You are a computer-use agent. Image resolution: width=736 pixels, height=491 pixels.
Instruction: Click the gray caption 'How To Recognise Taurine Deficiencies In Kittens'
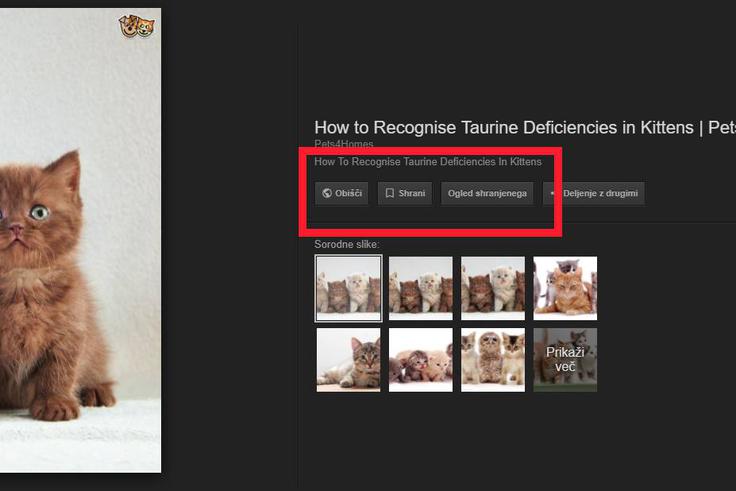(x=428, y=162)
